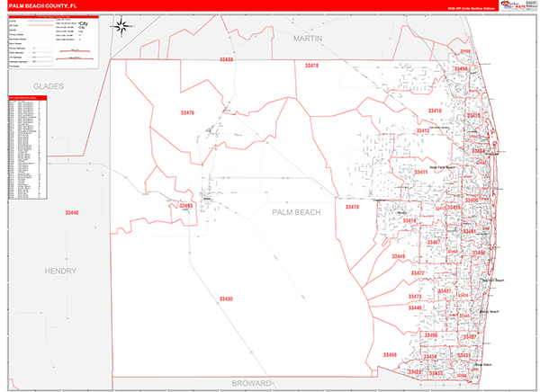The image size is (540, 392).
Task: Click ZIP code 33428 label
Action: (414, 372)
